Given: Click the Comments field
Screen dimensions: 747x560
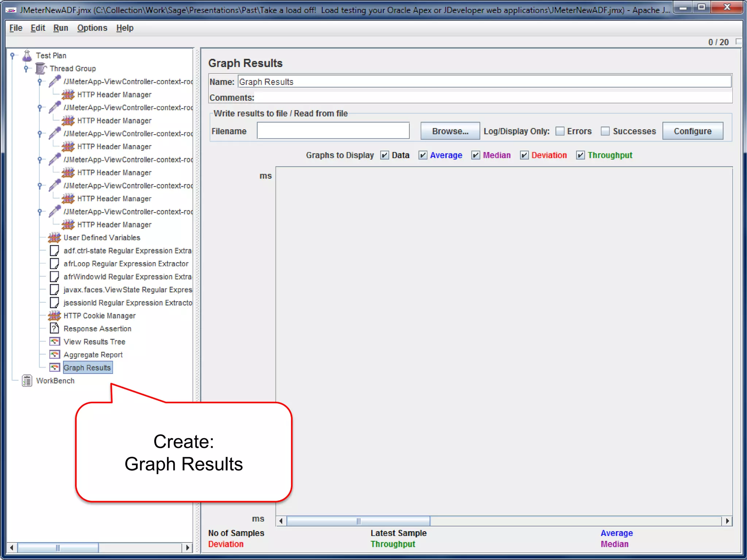Looking at the screenshot, I should [x=493, y=98].
